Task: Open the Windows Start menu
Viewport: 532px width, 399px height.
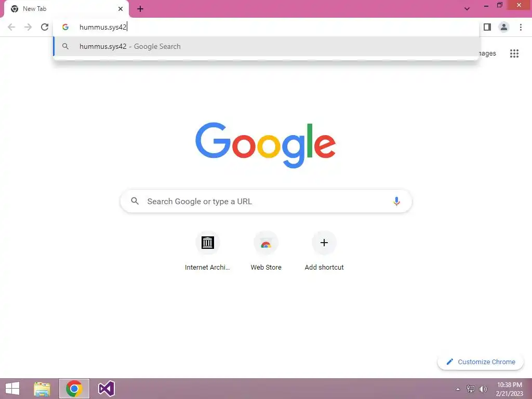Action: (12, 389)
